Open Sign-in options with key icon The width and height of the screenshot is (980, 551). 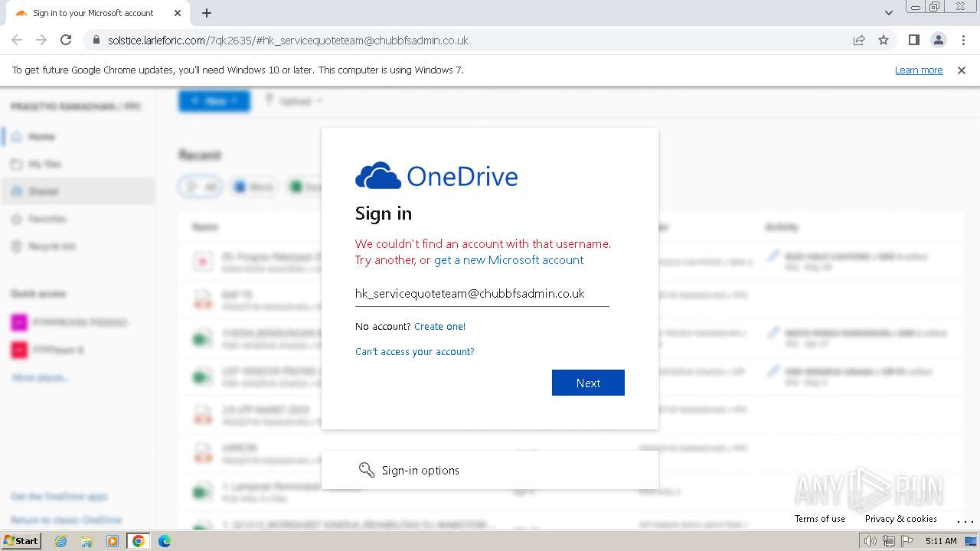pos(490,470)
